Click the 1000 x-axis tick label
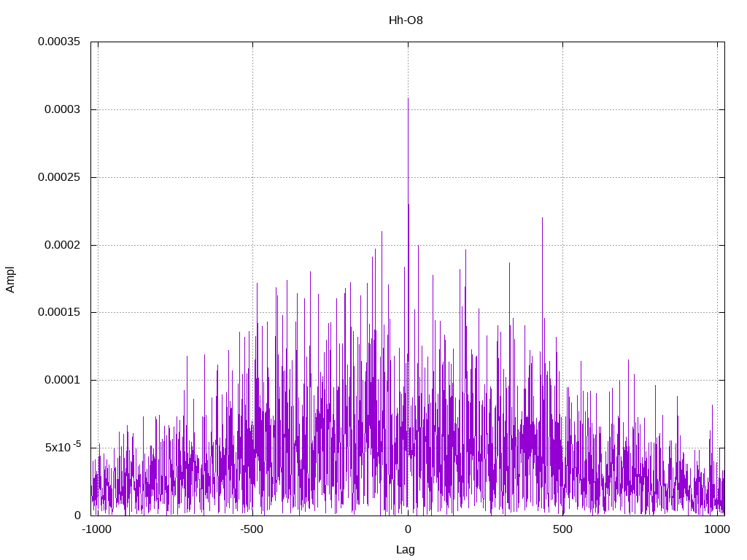The image size is (747, 560). (717, 529)
